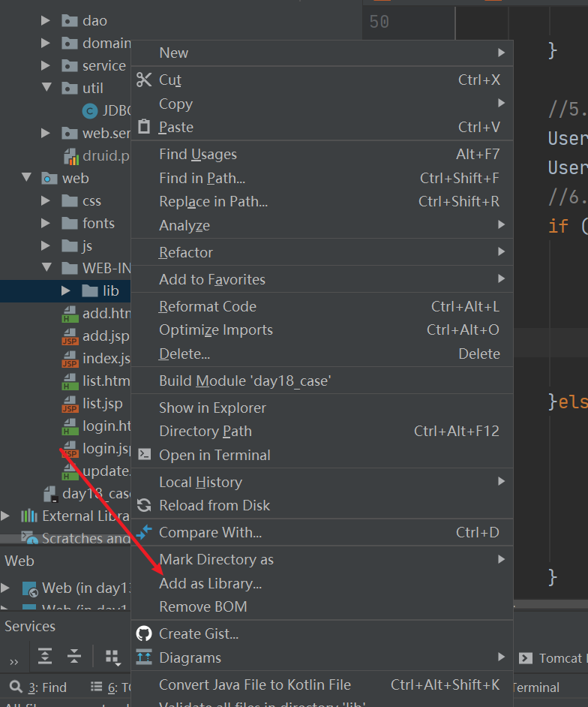Click the add.html file icon
Image resolution: width=588 pixels, height=707 pixels.
coord(70,314)
